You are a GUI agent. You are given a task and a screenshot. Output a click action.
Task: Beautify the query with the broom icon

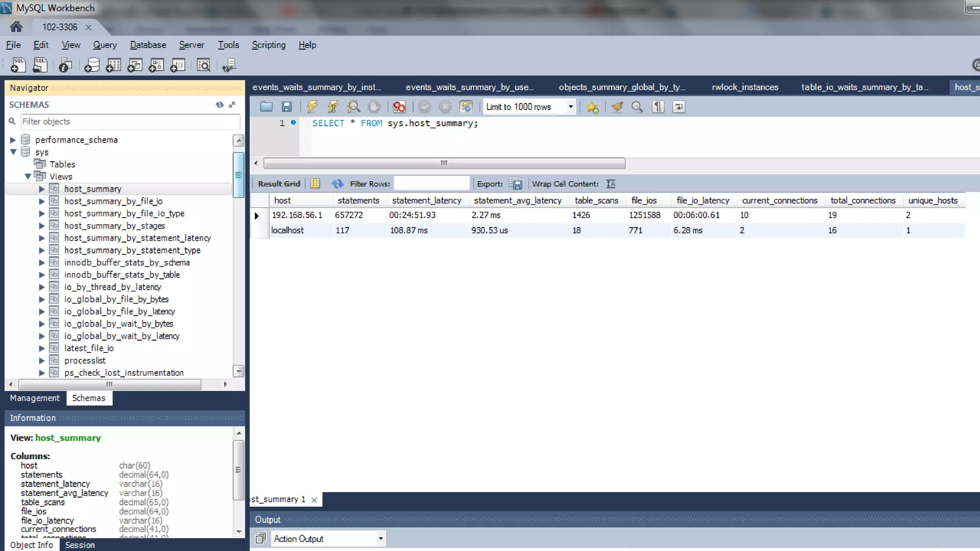click(x=617, y=107)
